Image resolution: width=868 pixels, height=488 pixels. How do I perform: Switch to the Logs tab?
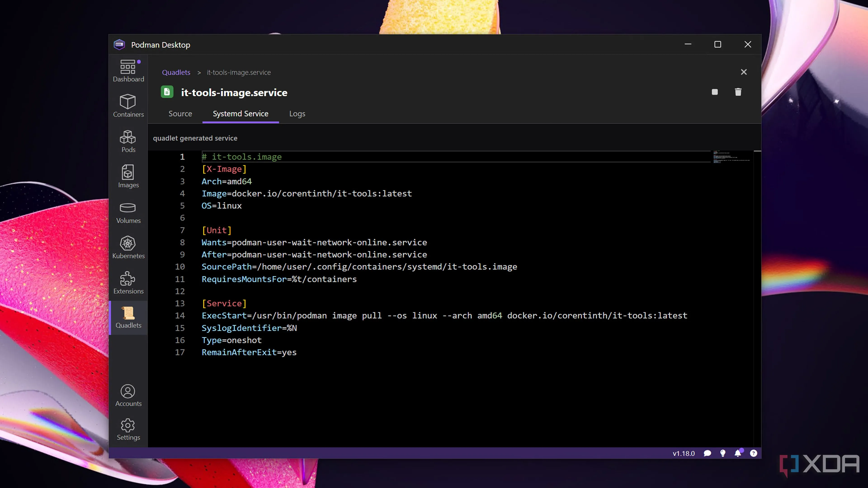click(297, 113)
